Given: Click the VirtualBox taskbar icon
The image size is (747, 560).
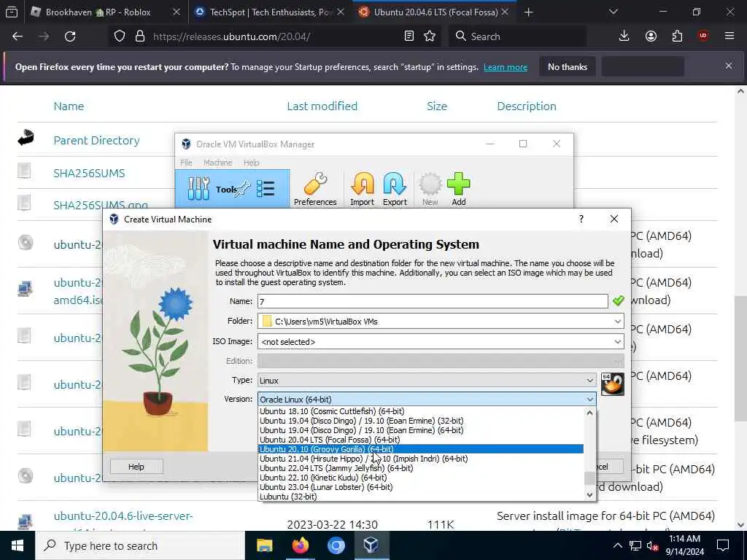Looking at the screenshot, I should tap(371, 545).
